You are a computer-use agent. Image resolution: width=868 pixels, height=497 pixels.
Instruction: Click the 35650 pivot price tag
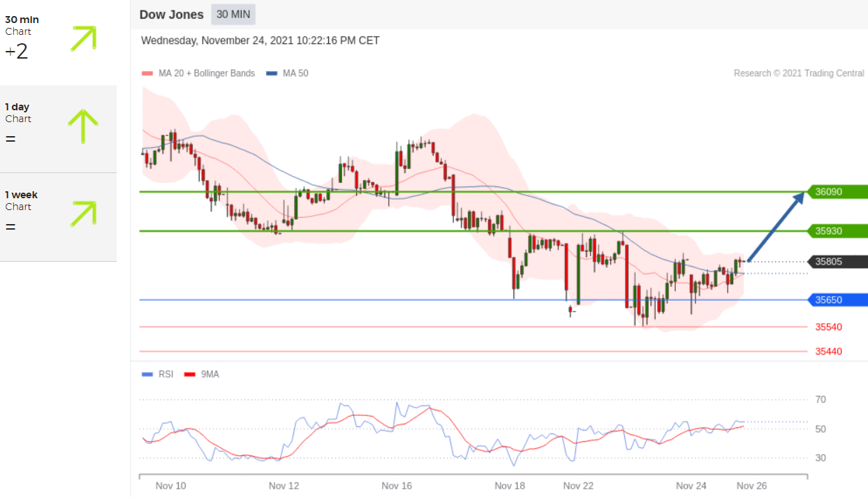(837, 299)
